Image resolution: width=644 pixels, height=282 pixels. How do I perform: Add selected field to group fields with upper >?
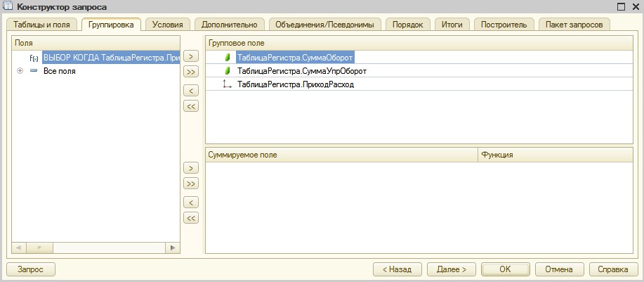coord(190,56)
